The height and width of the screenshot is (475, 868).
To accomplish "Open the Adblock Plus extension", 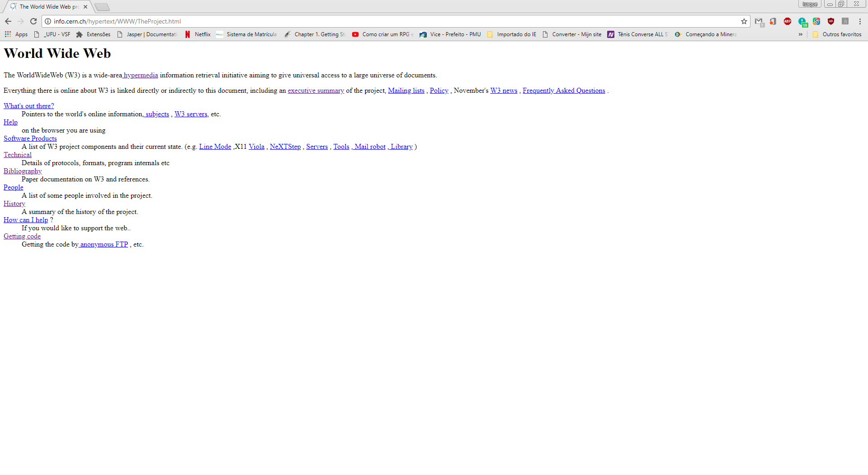I will coord(787,21).
